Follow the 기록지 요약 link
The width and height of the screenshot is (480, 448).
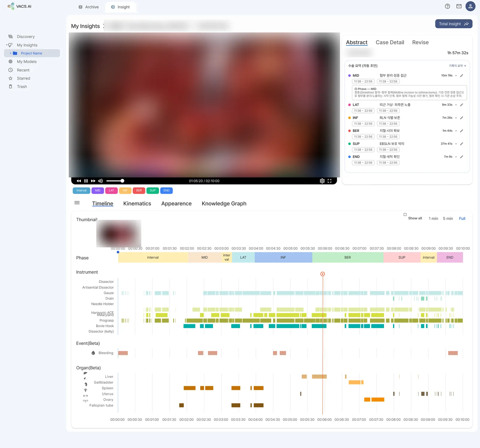click(x=457, y=66)
